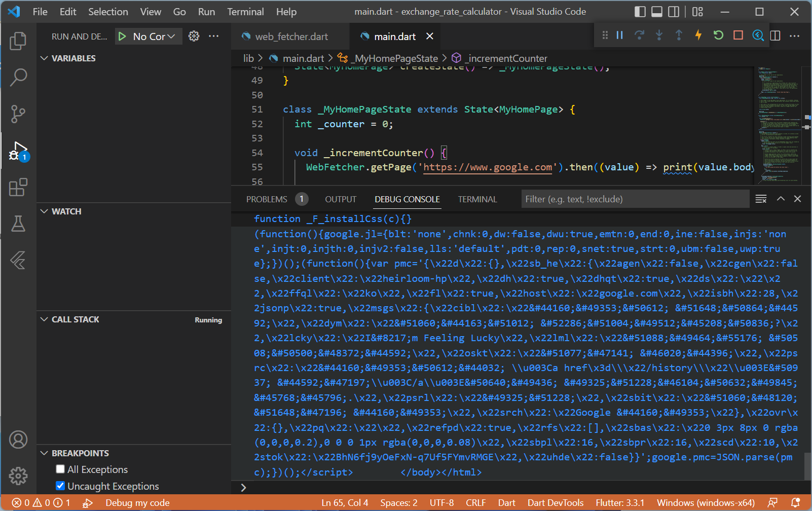Image resolution: width=812 pixels, height=511 pixels.
Task: Open the Terminal menu
Action: (x=245, y=12)
